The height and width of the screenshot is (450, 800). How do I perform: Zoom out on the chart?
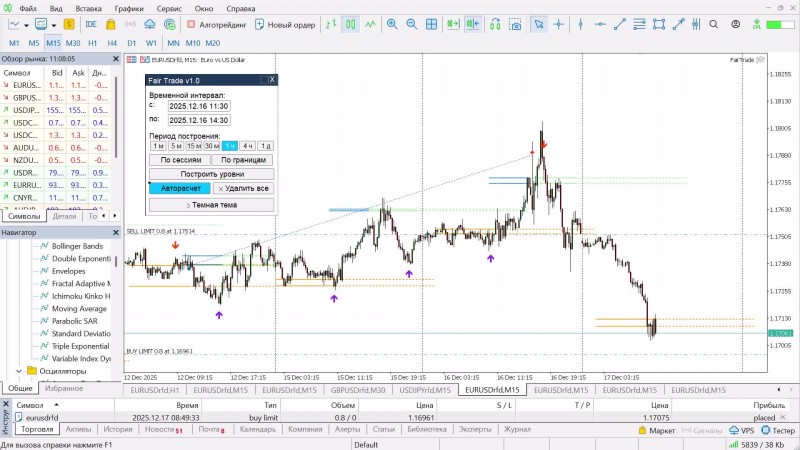click(411, 24)
